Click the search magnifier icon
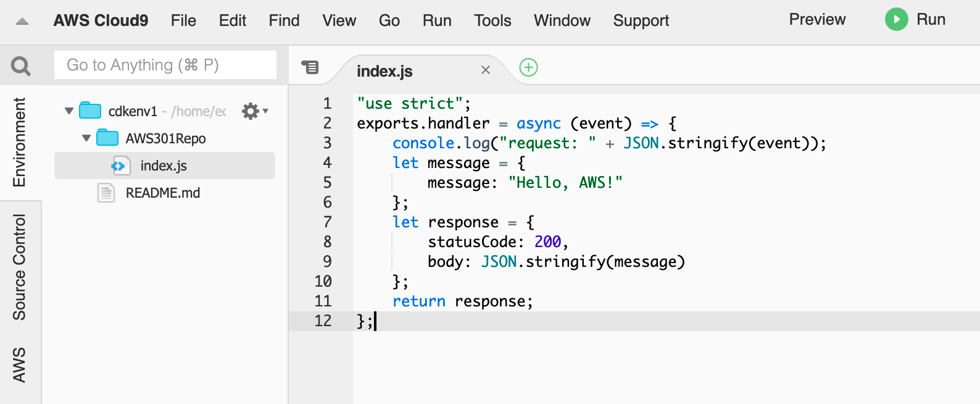 pos(20,65)
